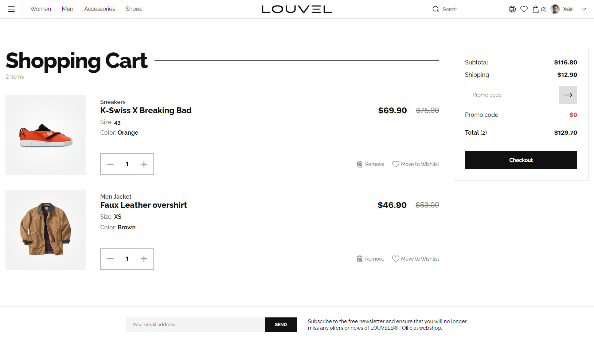Open the orange sneaker product thumbnail
594x364 pixels.
46,135
